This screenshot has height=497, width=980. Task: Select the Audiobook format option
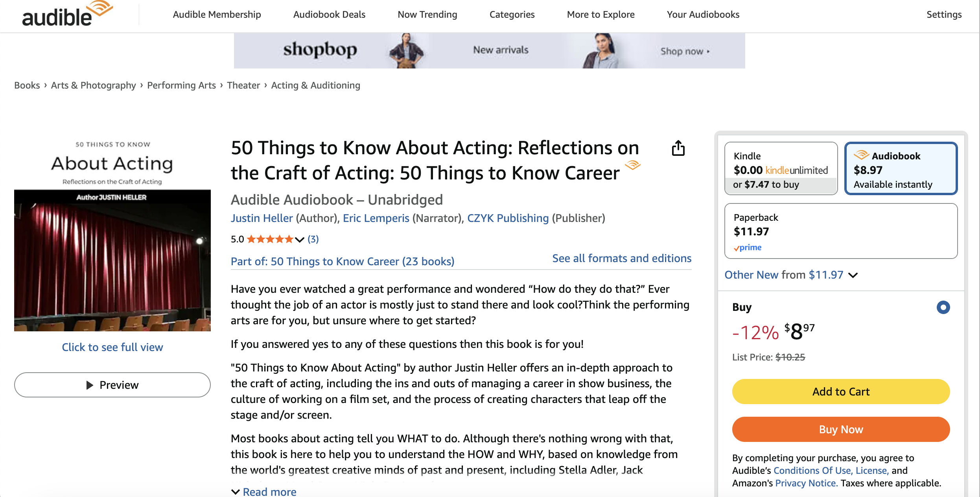901,168
